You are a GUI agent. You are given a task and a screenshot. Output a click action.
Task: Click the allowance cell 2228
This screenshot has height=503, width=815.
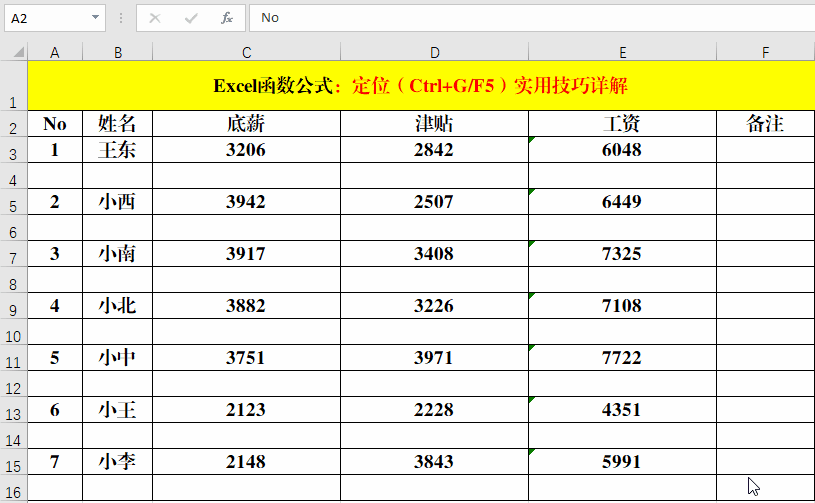pyautogui.click(x=435, y=409)
